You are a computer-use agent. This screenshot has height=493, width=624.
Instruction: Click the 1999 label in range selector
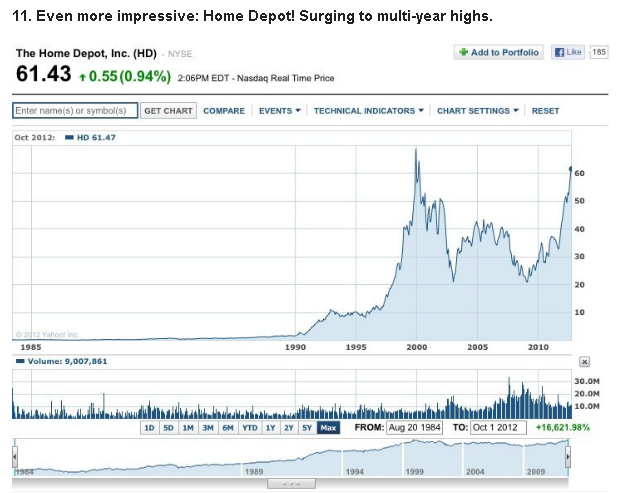point(414,472)
